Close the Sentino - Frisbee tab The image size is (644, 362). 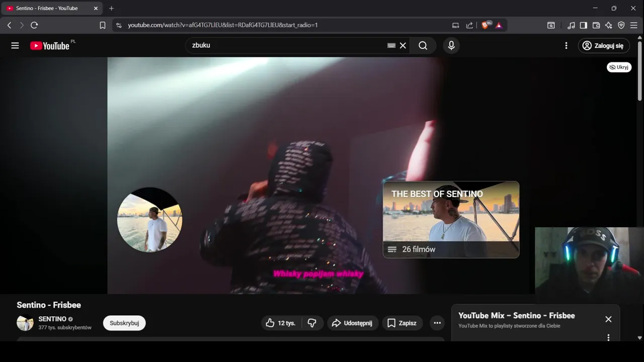point(96,8)
